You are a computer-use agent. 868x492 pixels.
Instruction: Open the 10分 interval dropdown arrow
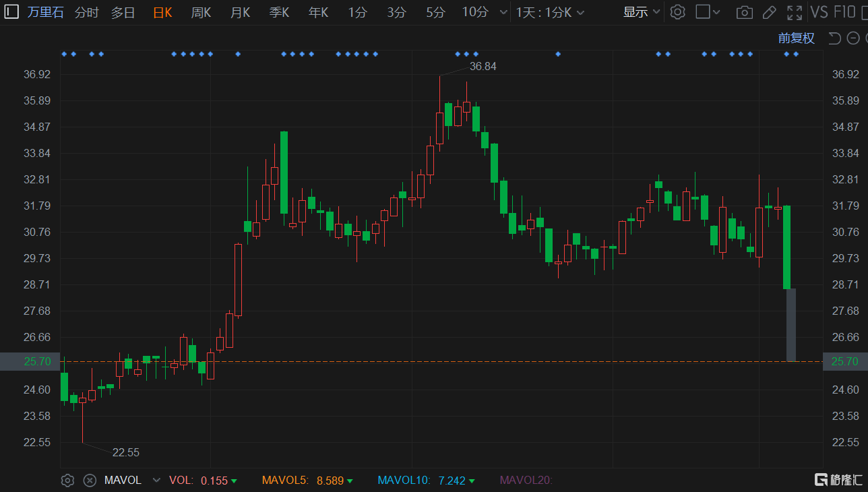click(503, 12)
